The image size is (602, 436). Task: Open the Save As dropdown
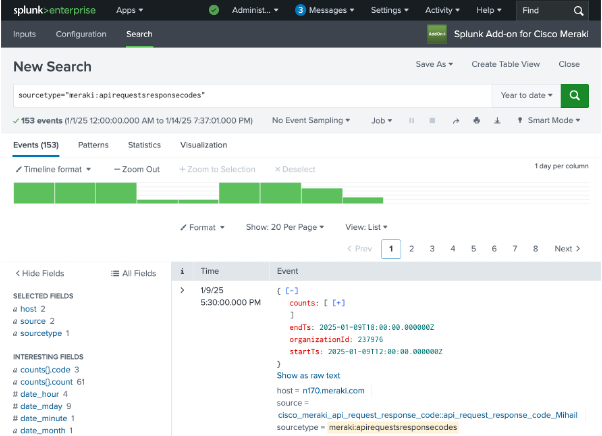pyautogui.click(x=434, y=64)
